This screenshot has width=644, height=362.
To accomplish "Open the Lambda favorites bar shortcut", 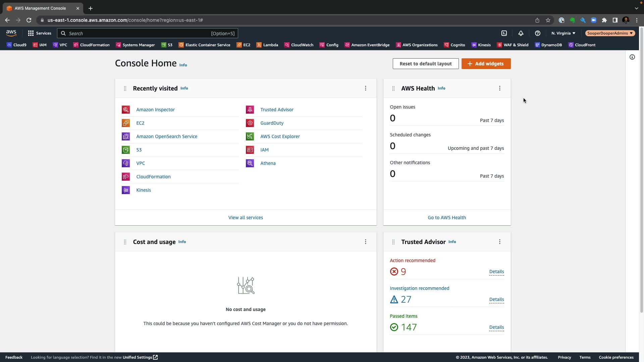I will [267, 45].
